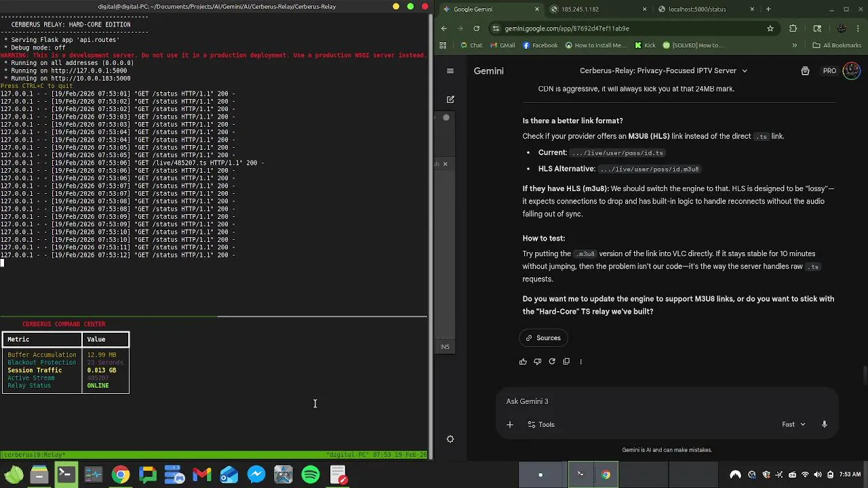This screenshot has width=868, height=488.
Task: Open the system monitor taskbar icon
Action: pyautogui.click(x=94, y=475)
